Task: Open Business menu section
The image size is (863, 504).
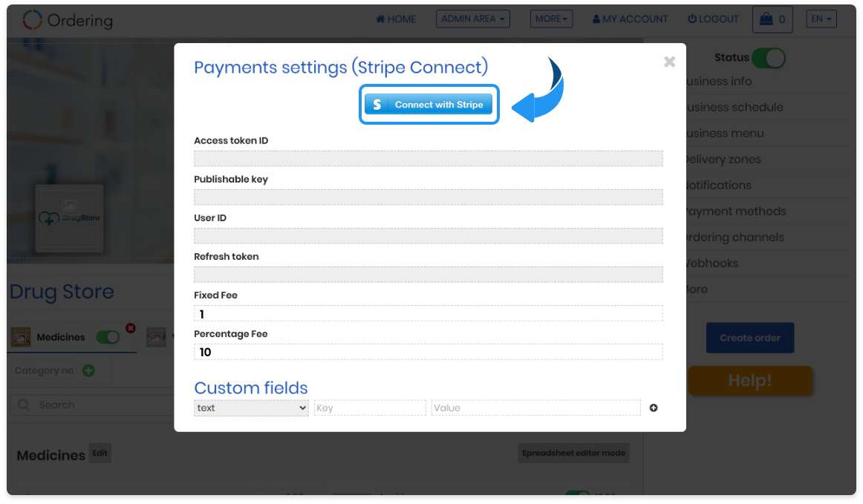Action: [x=725, y=133]
